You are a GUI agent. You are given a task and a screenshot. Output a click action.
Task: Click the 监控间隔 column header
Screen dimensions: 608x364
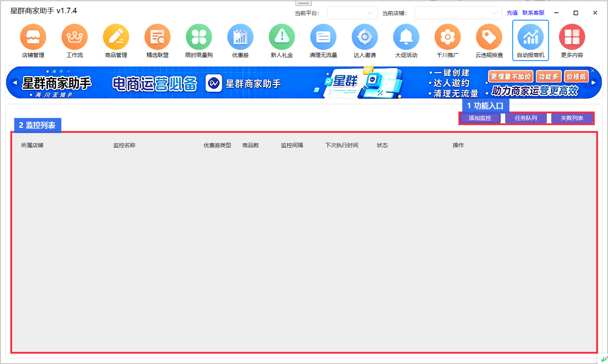pos(292,145)
